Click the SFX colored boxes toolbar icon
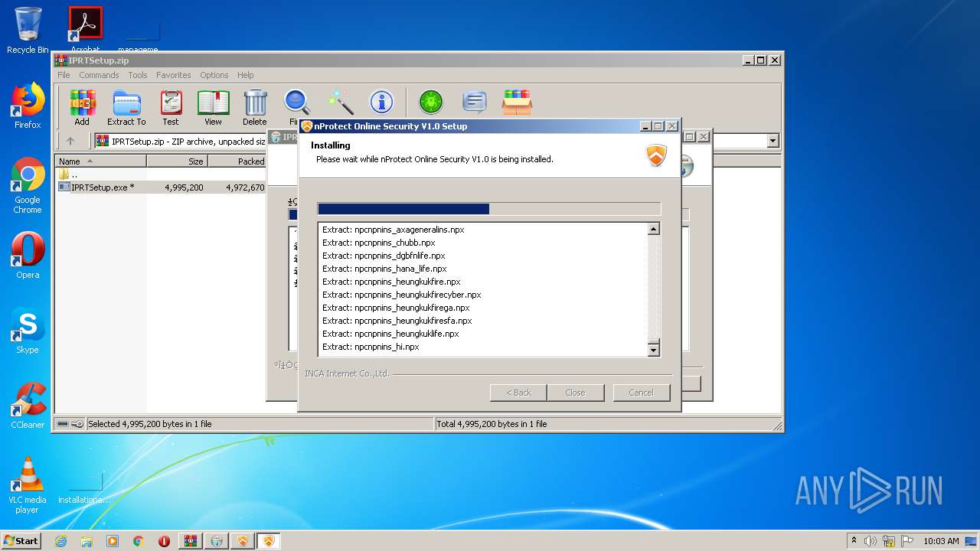980x551 pixels. pyautogui.click(x=517, y=102)
